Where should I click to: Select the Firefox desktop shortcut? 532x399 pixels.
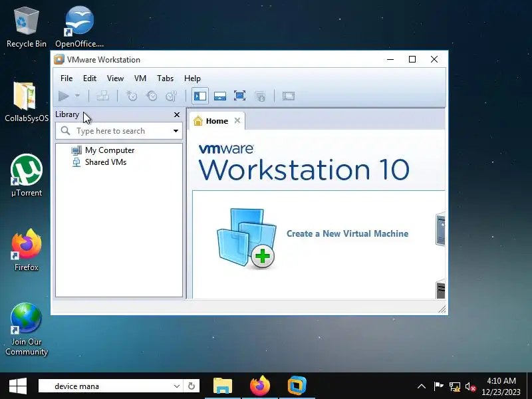tap(27, 251)
